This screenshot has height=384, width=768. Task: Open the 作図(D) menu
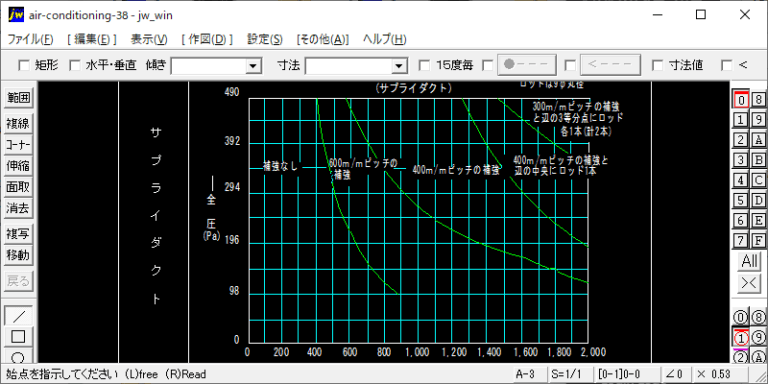(207, 39)
